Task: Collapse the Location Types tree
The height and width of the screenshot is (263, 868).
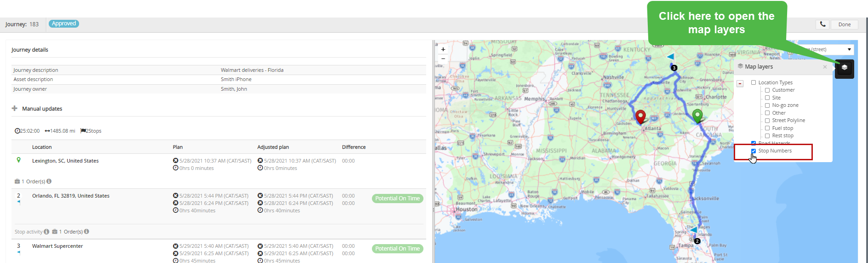Action: (x=740, y=83)
